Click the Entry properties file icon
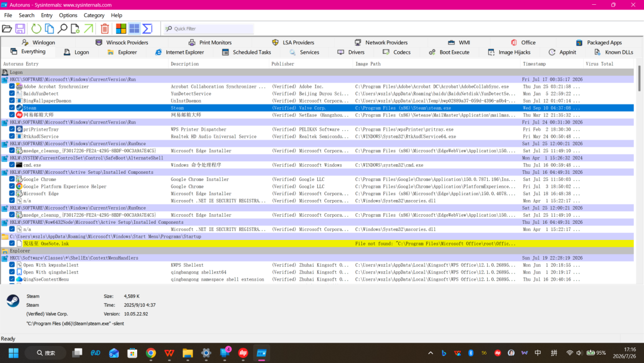This screenshot has height=363, width=644. click(x=75, y=29)
